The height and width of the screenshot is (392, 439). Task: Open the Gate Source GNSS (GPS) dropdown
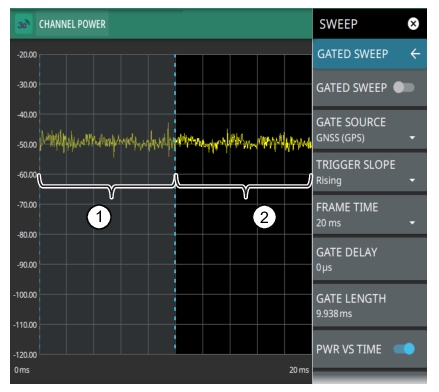(x=369, y=130)
